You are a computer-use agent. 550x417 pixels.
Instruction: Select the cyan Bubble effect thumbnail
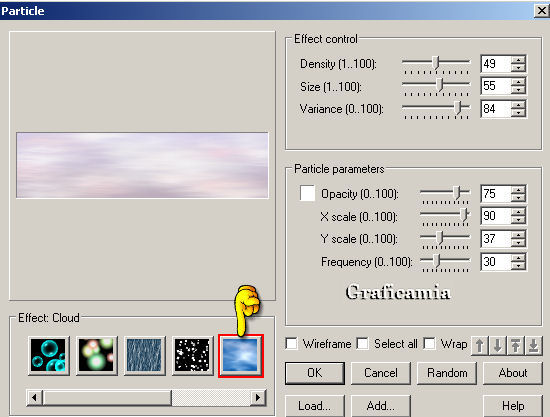pyautogui.click(x=48, y=355)
